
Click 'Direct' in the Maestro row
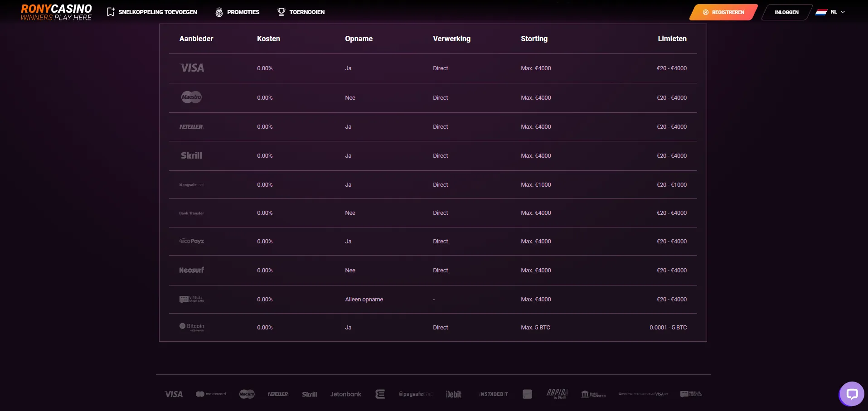(x=440, y=98)
